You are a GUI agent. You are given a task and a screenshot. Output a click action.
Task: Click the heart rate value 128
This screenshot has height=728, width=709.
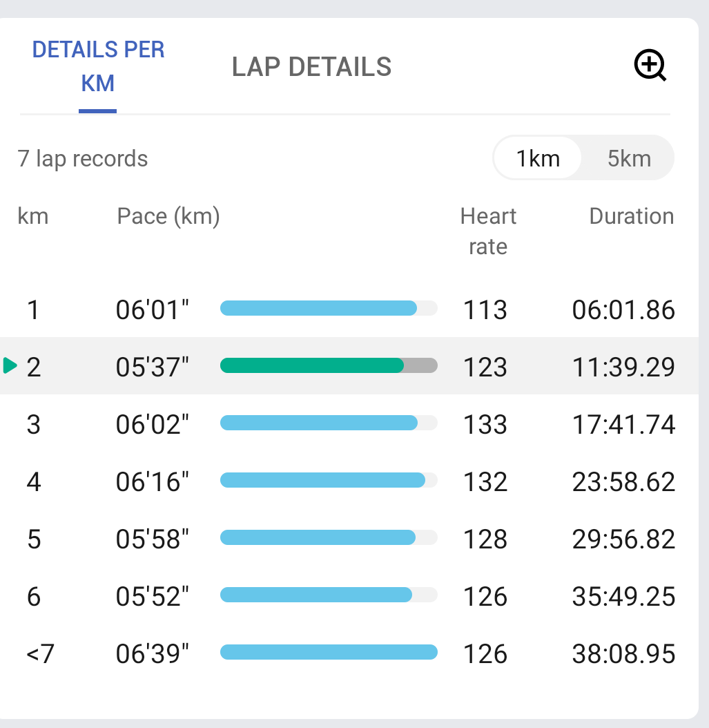(485, 539)
